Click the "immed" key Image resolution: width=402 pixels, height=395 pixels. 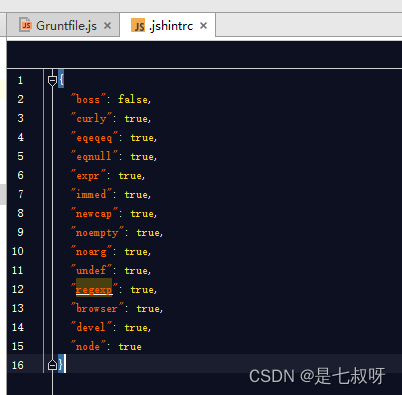(x=91, y=194)
